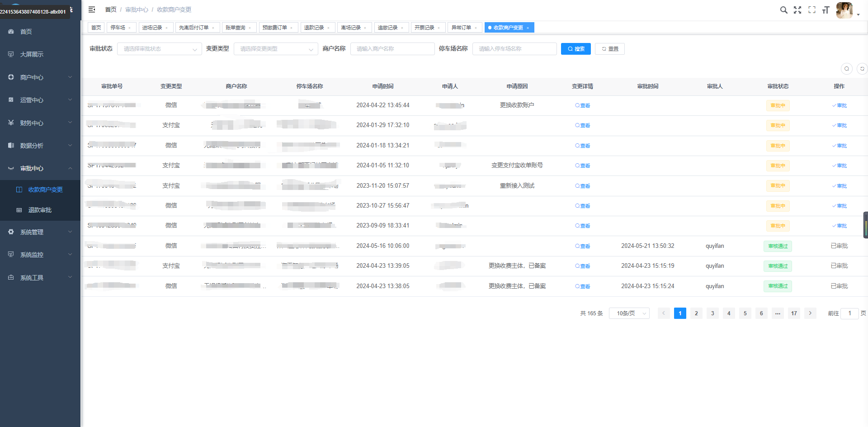Expand the 系统管理 sidebar menu
The height and width of the screenshot is (427, 868).
40,232
